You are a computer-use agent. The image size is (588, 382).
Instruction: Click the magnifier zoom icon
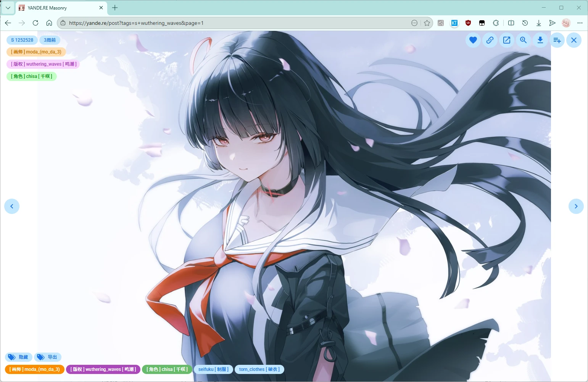(524, 40)
